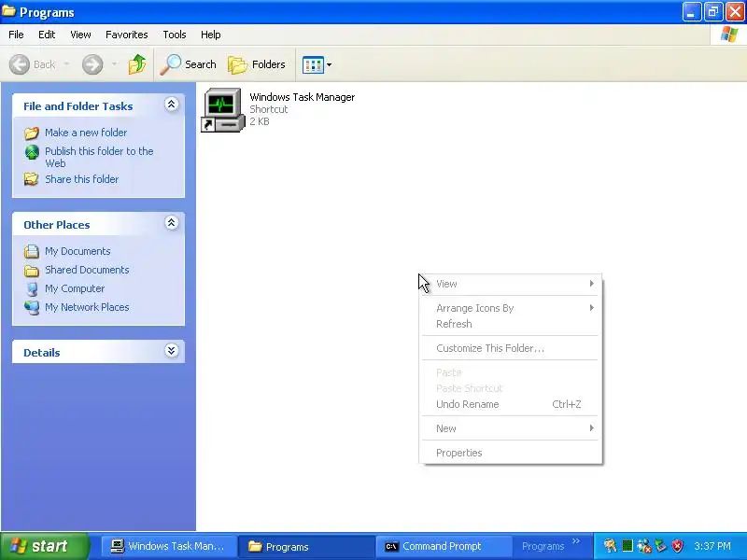747x560 pixels.
Task: Open the File menu
Action: [x=16, y=35]
